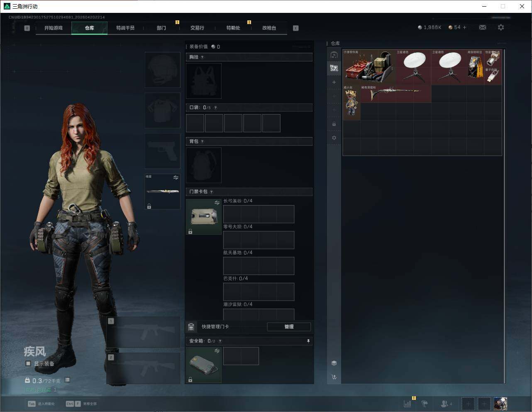Click the 管理 keycard button

[x=289, y=327]
